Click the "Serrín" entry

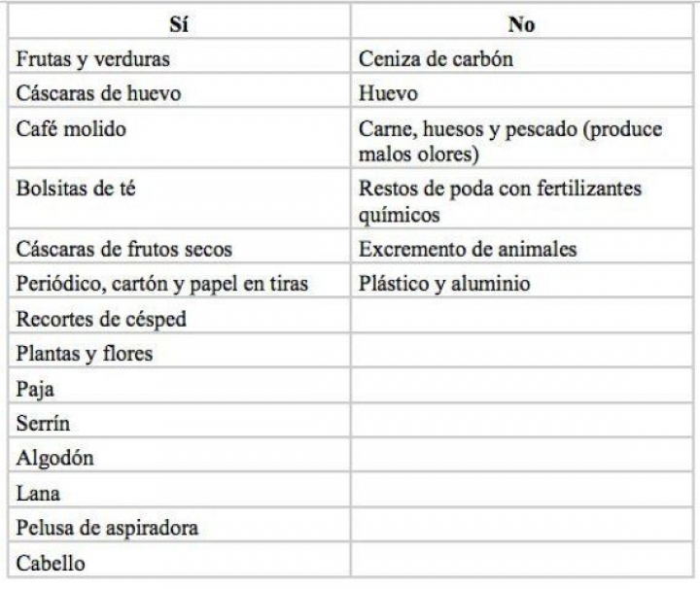coord(44,424)
